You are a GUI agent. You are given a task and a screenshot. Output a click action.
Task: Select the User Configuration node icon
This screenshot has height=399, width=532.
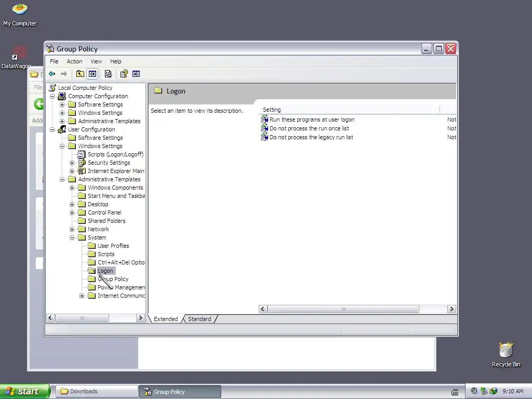62,129
